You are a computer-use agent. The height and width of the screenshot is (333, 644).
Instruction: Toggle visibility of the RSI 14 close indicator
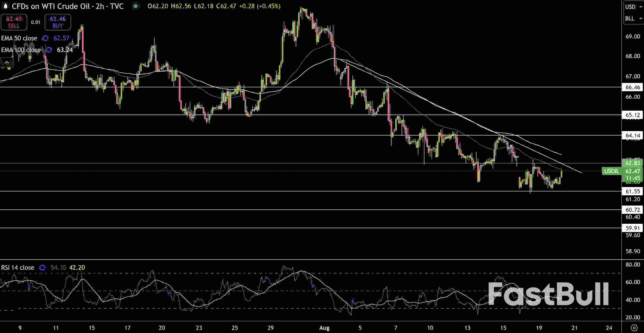[18, 268]
